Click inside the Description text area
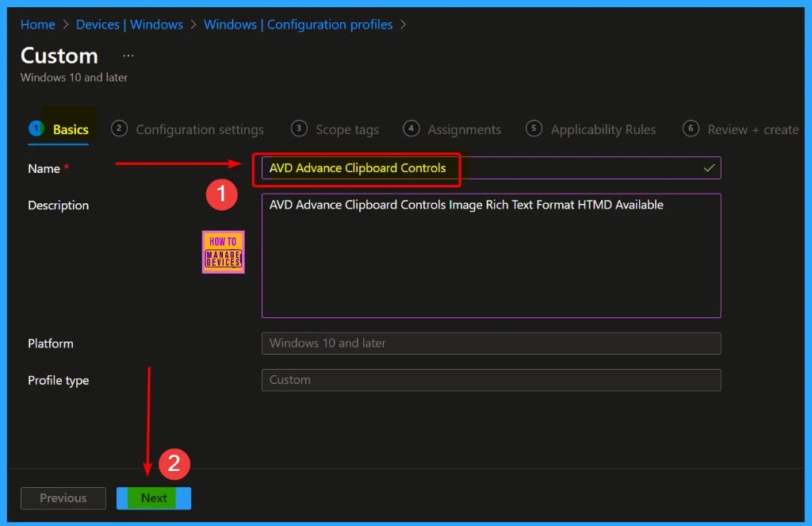Image resolution: width=812 pixels, height=526 pixels. tap(491, 255)
